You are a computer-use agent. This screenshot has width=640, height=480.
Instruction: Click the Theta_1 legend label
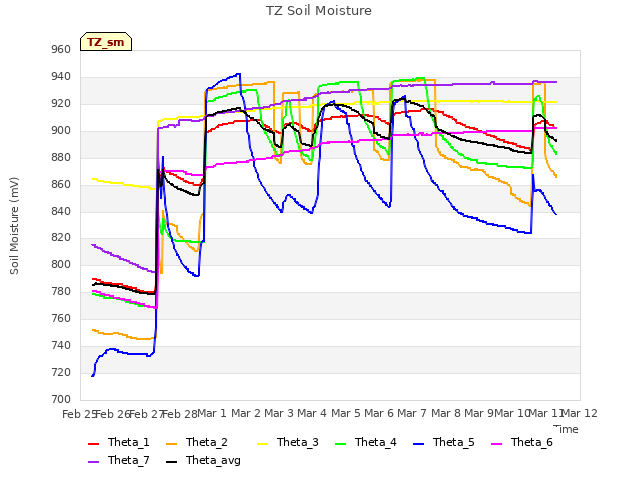click(x=129, y=442)
